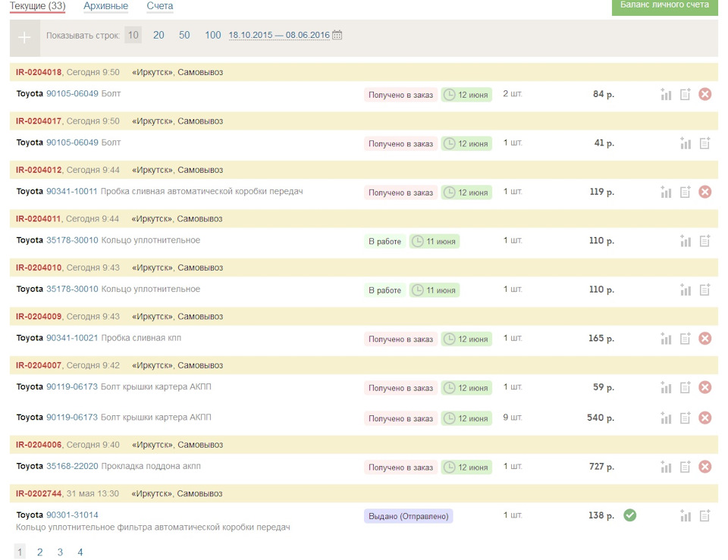Click the add-note document icon for order IR-0204012
728x560 pixels.
(x=685, y=192)
